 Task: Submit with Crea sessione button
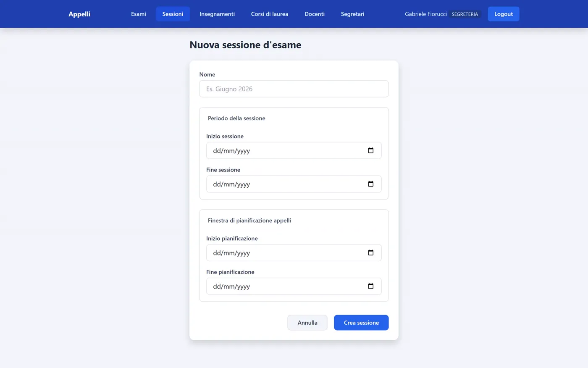361,323
